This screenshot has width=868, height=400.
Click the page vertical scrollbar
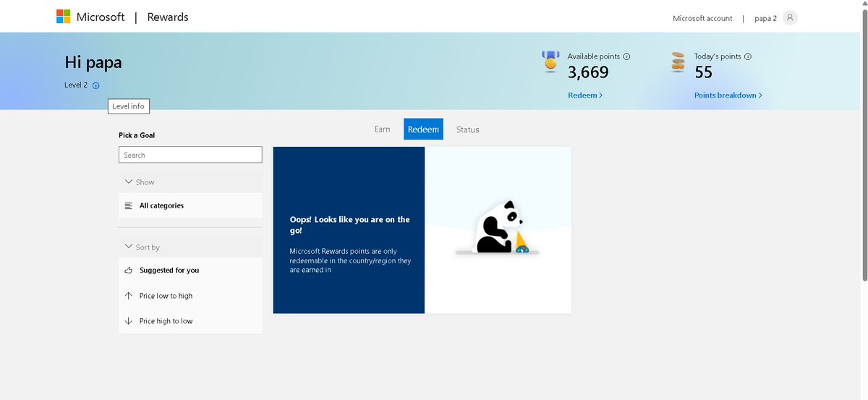pyautogui.click(x=864, y=145)
